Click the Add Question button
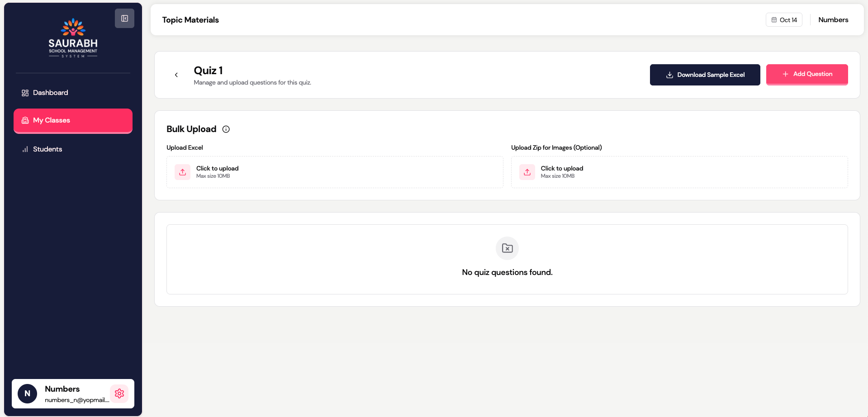 point(806,74)
